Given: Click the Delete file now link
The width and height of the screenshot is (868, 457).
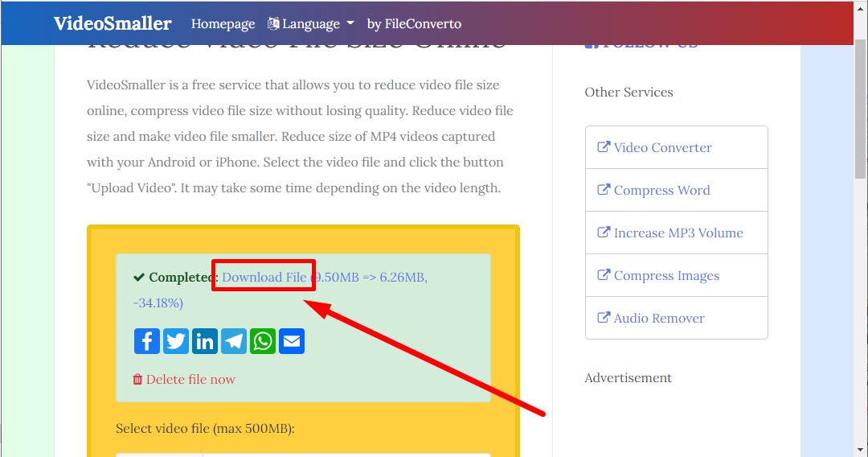Looking at the screenshot, I should click(x=190, y=379).
